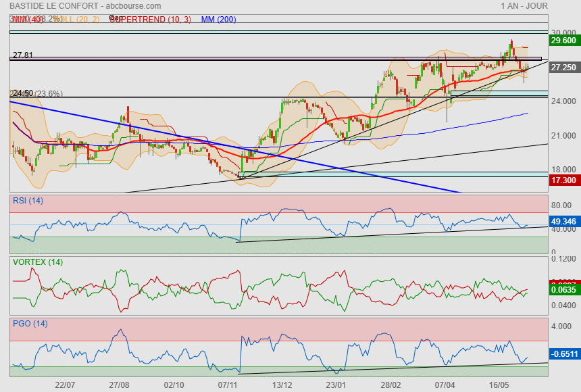The image size is (581, 392).
Task: Click the 16/05 date label
Action: tap(499, 385)
